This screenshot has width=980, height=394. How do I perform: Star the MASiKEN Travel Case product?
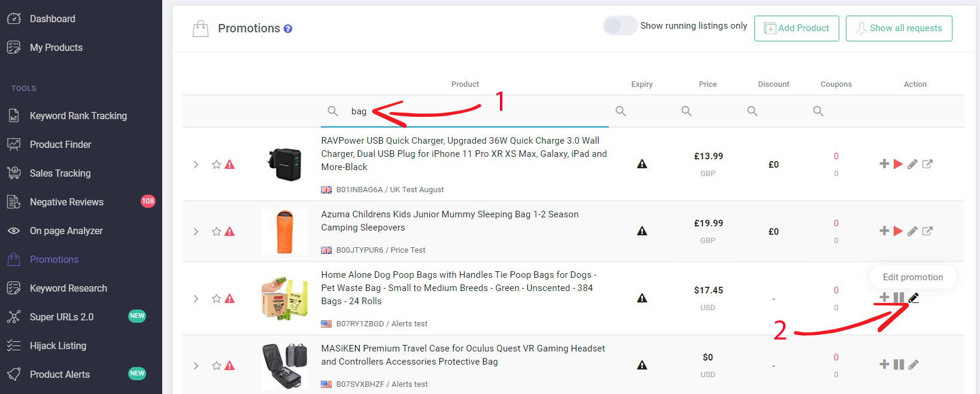217,365
